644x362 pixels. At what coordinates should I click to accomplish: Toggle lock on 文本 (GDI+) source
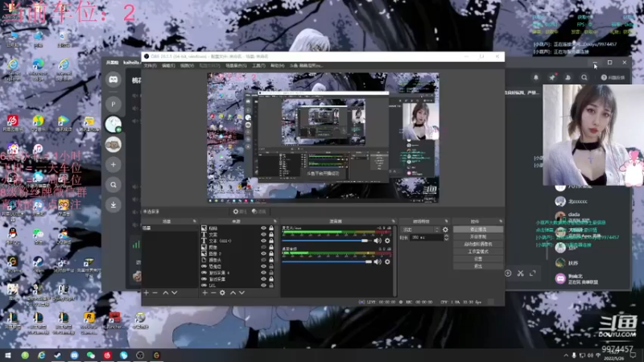click(x=271, y=241)
